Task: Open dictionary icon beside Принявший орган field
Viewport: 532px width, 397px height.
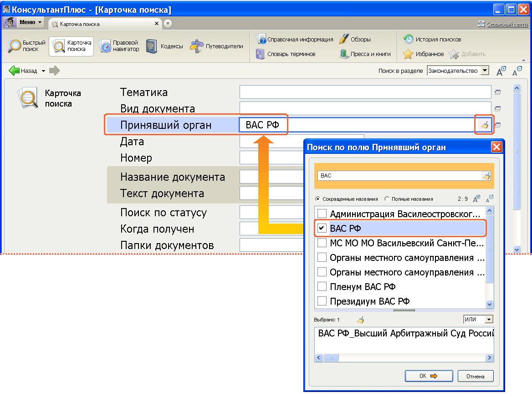Action: pyautogui.click(x=498, y=125)
